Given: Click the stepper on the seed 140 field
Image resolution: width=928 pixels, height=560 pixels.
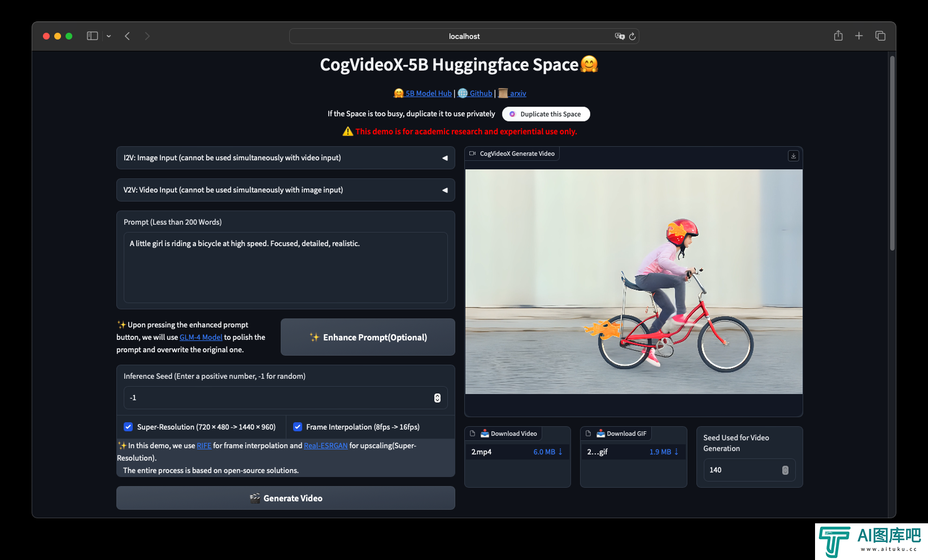Looking at the screenshot, I should click(785, 470).
